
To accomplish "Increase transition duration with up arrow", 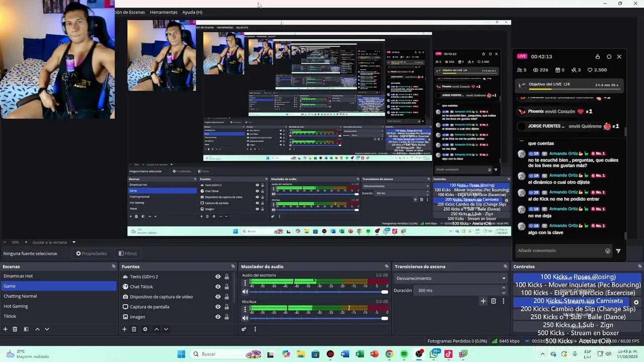I will [504, 288].
